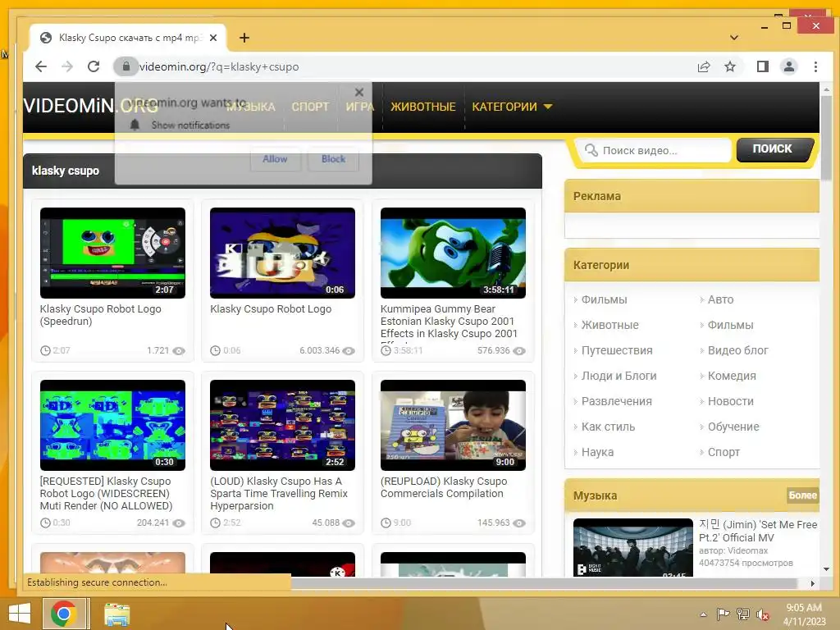Image resolution: width=840 pixels, height=630 pixels.
Task: Click the muted volume tray icon
Action: tap(763, 614)
